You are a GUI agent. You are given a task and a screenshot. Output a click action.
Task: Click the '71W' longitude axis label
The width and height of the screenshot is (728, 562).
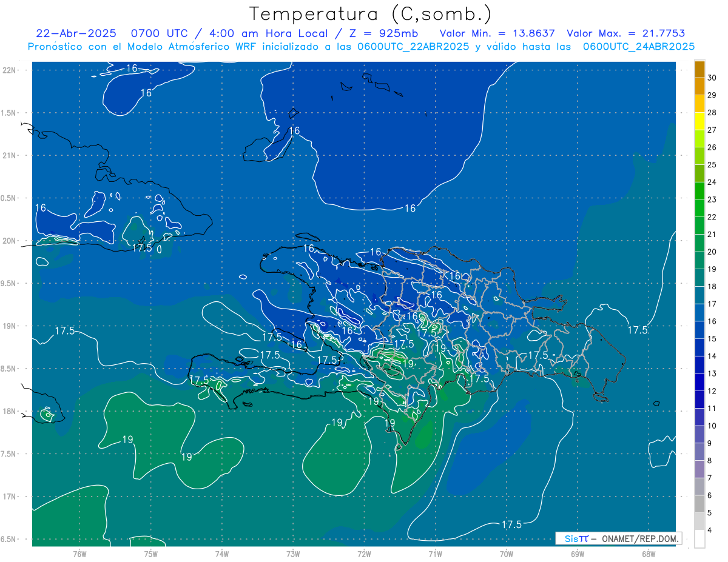click(x=435, y=554)
